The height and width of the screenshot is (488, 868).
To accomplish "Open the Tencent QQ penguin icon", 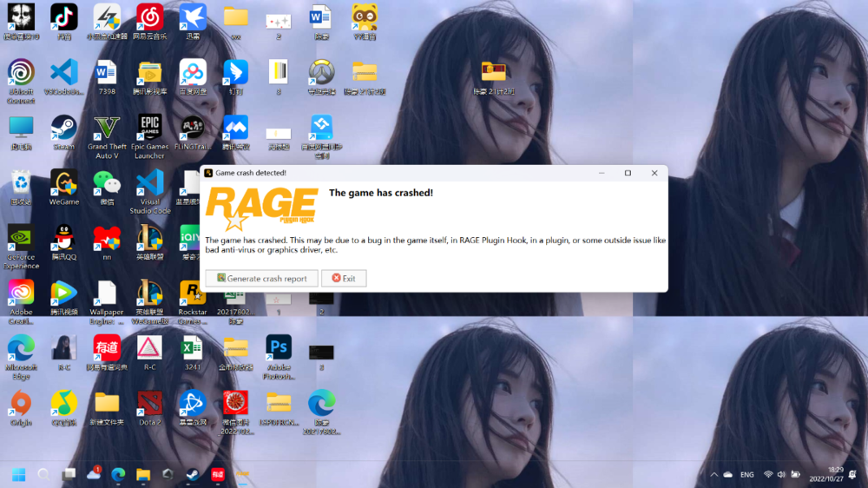I will click(63, 242).
